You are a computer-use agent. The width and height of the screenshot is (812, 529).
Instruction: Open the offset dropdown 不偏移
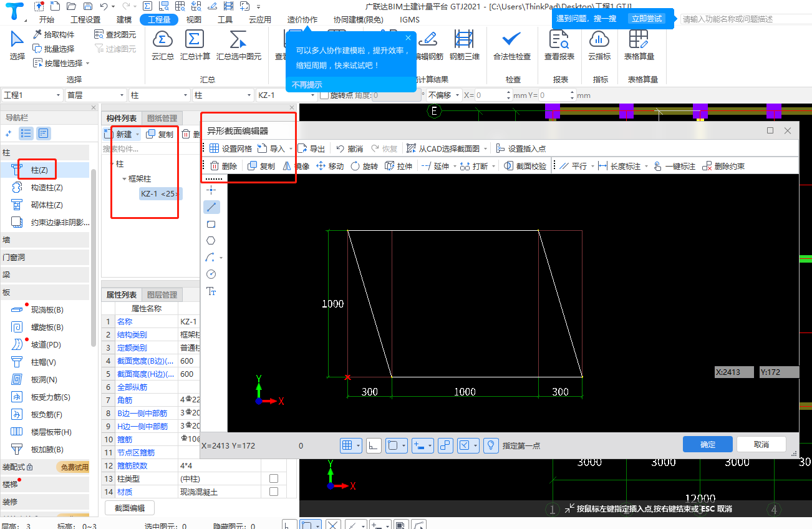tap(444, 95)
